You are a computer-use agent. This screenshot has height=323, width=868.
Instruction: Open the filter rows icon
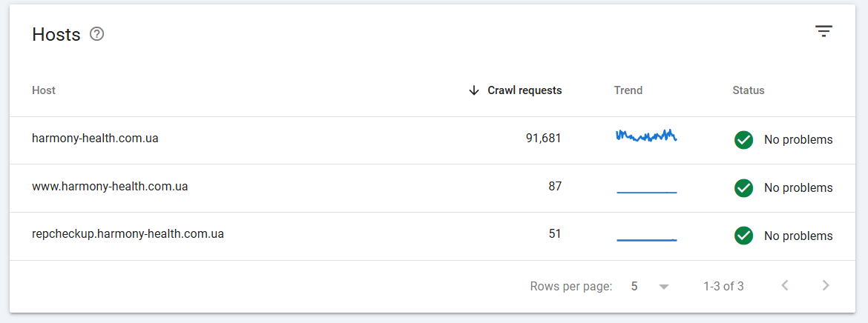[x=823, y=31]
